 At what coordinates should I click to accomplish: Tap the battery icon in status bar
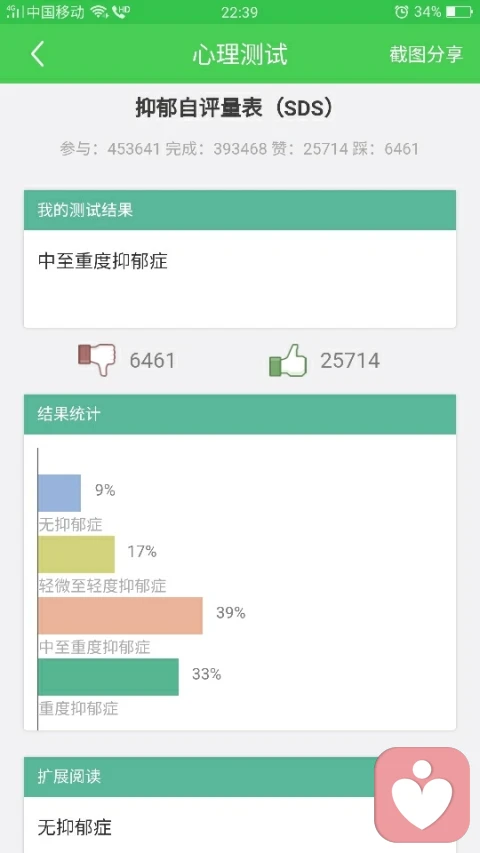[x=458, y=11]
